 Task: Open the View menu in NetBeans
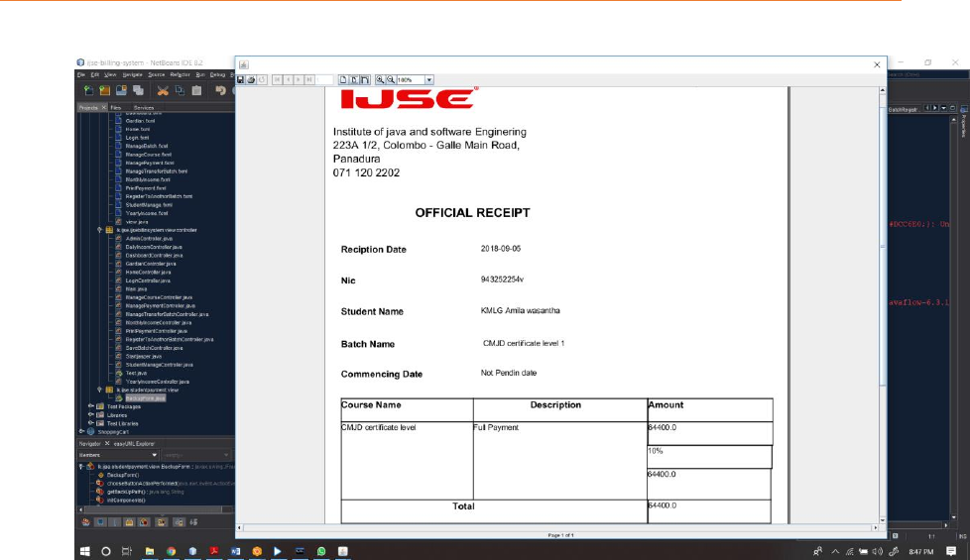click(110, 74)
